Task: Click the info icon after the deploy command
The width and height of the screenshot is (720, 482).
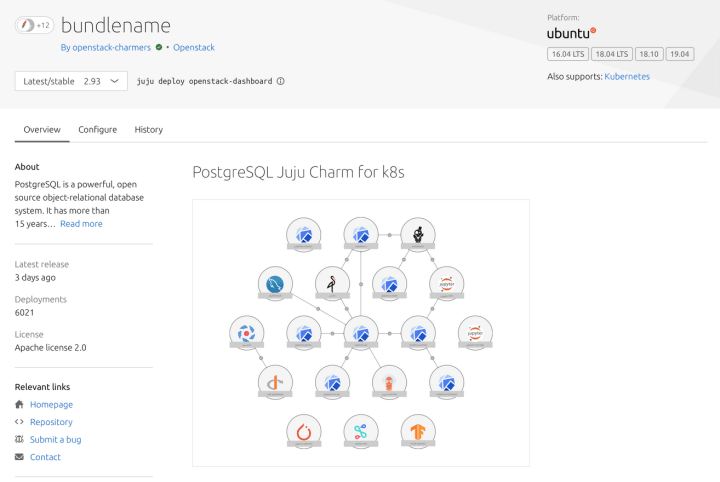Action: (x=281, y=81)
